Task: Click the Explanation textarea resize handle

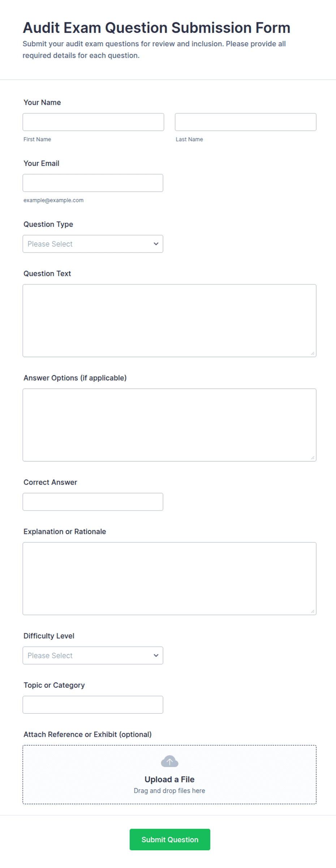Action: [313, 611]
